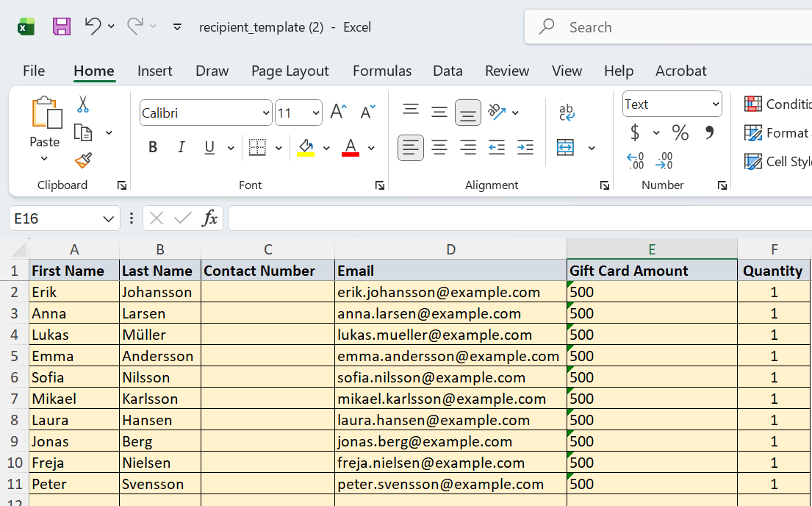The width and height of the screenshot is (812, 506).
Task: Click the Wrap Text icon
Action: click(x=567, y=112)
